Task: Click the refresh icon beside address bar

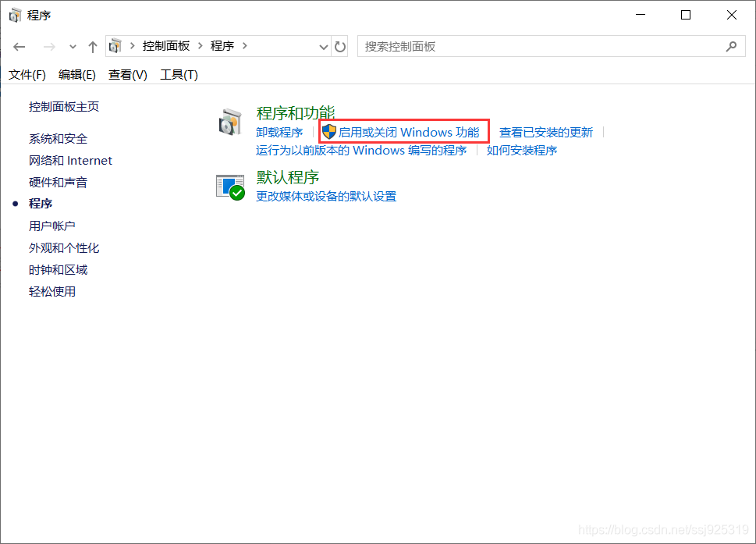Action: pyautogui.click(x=340, y=47)
